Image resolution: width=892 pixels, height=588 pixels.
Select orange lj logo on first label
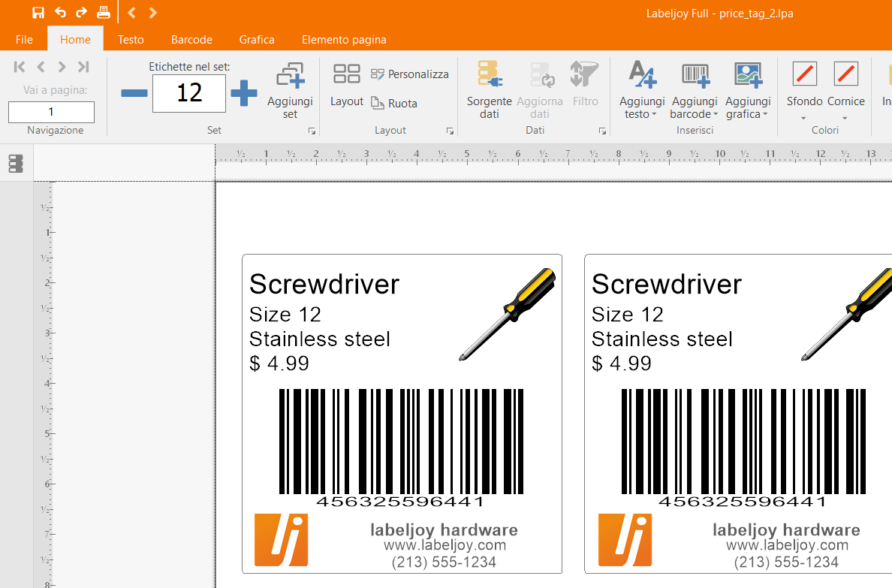[281, 540]
